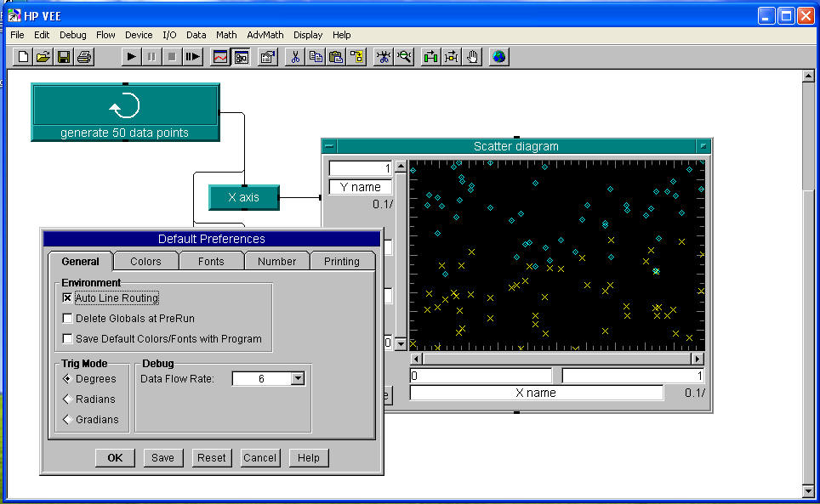
Task: Open a program with the folder icon
Action: tap(43, 57)
